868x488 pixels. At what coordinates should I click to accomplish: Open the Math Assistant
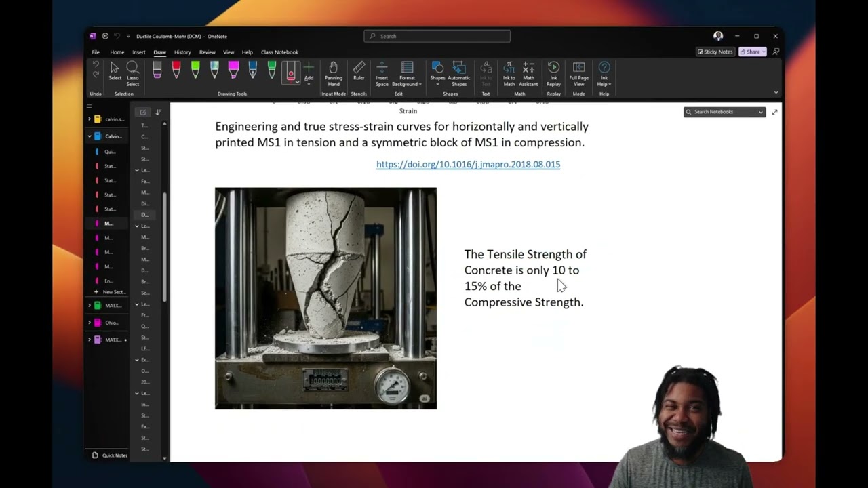tap(528, 73)
